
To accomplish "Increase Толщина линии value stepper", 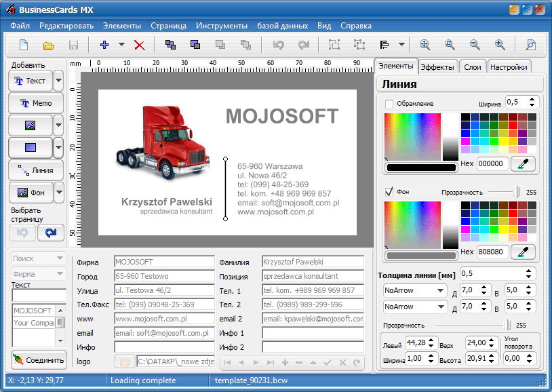I will click(x=528, y=271).
